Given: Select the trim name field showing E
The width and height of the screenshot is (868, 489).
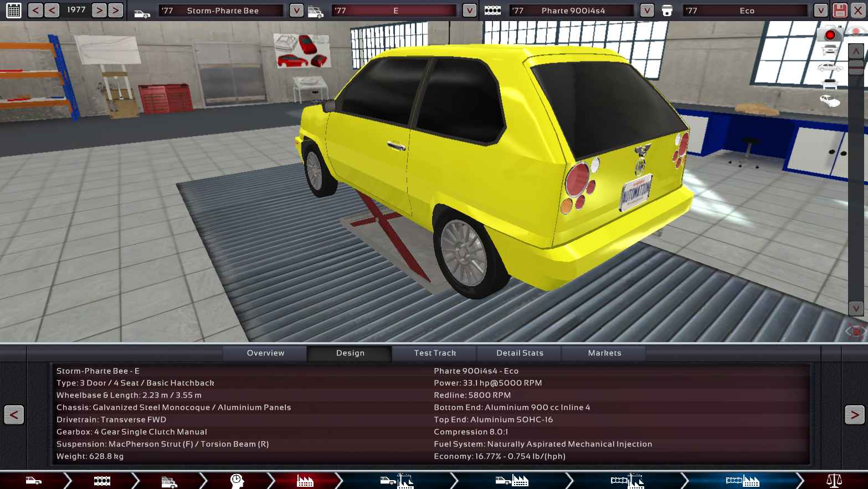Looking at the screenshot, I should (394, 11).
